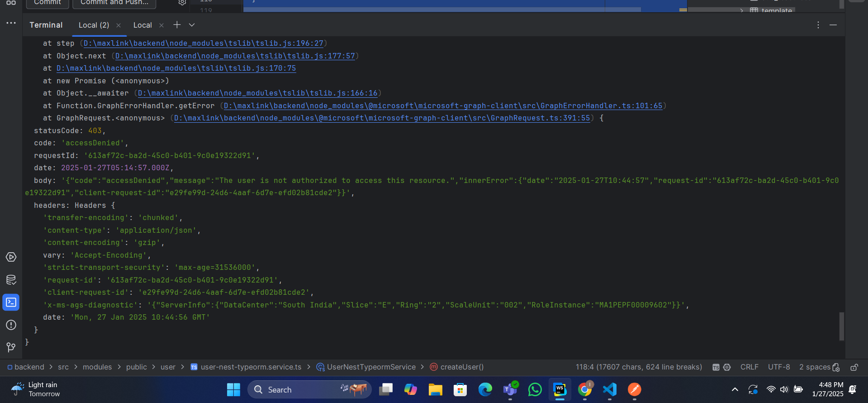Viewport: 868px width, 403px height.
Task: Open the Problems tool window icon
Action: click(x=11, y=325)
